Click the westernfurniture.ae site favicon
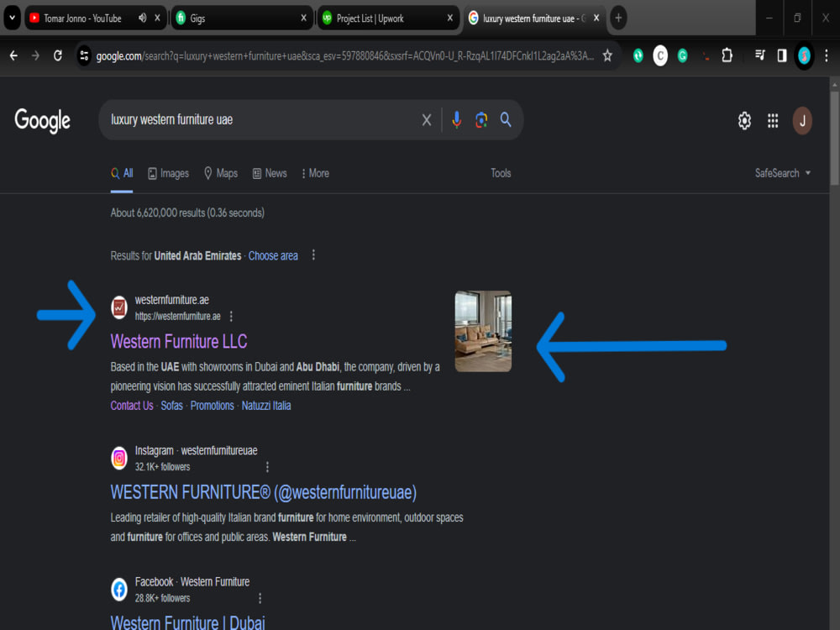The image size is (840, 630). click(x=119, y=307)
